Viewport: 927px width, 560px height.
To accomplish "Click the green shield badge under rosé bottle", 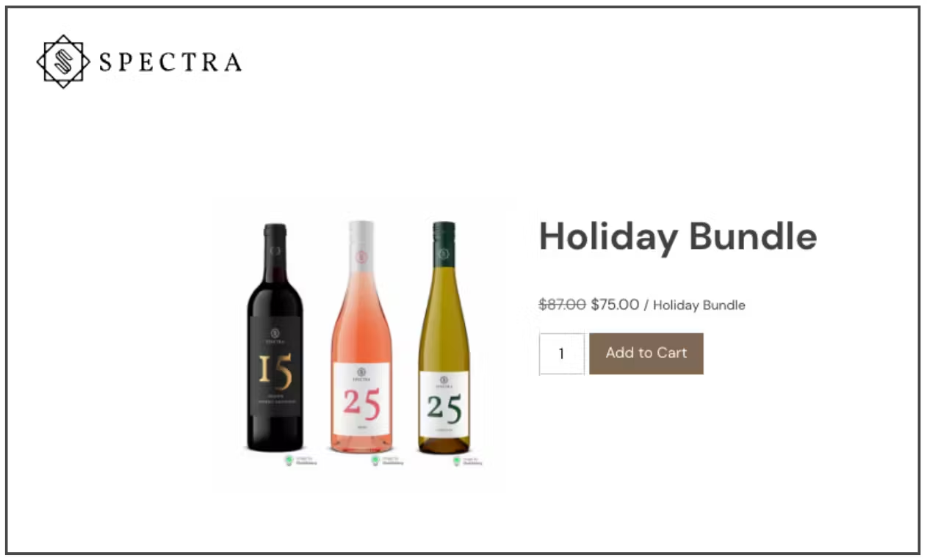I will [375, 461].
